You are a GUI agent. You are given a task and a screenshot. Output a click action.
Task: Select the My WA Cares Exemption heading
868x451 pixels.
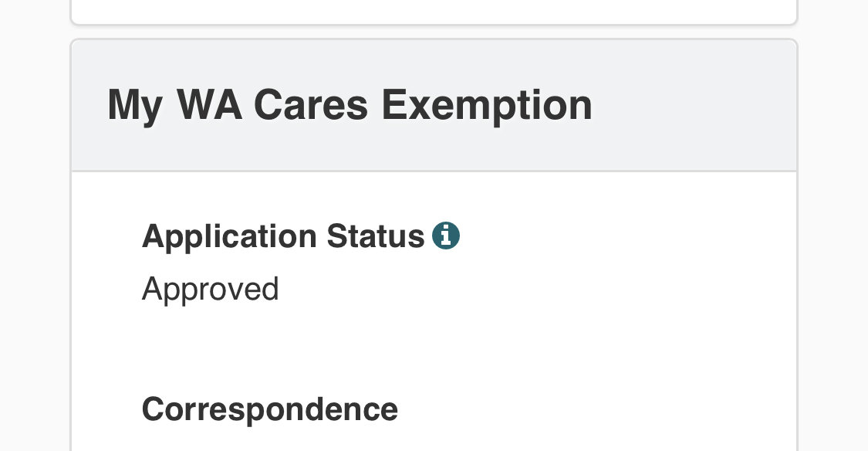(350, 105)
